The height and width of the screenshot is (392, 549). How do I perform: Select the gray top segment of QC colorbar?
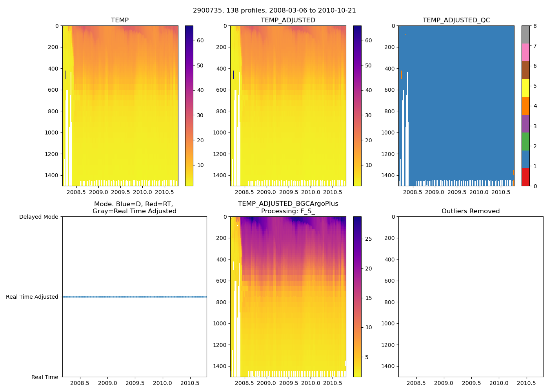(x=525, y=34)
